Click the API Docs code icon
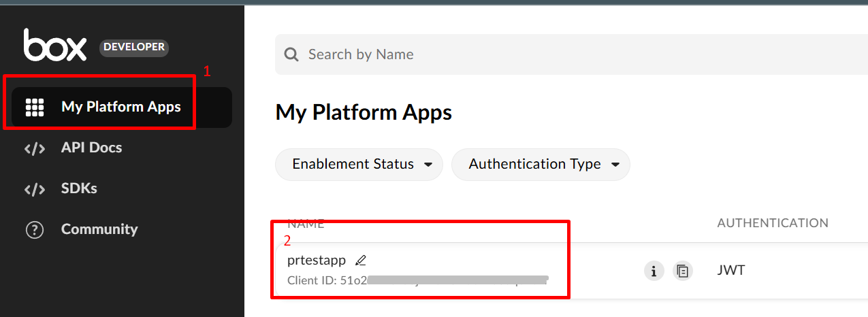 34,148
